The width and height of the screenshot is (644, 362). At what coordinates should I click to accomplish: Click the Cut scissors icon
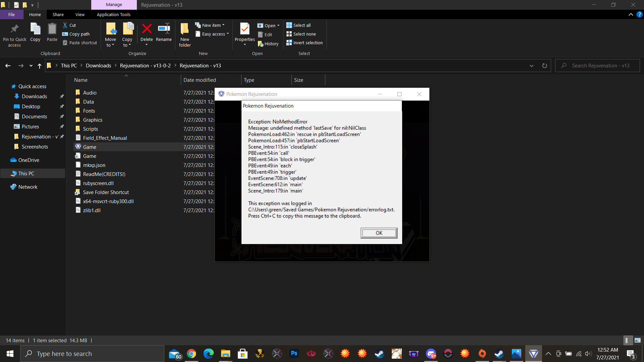[x=65, y=25]
